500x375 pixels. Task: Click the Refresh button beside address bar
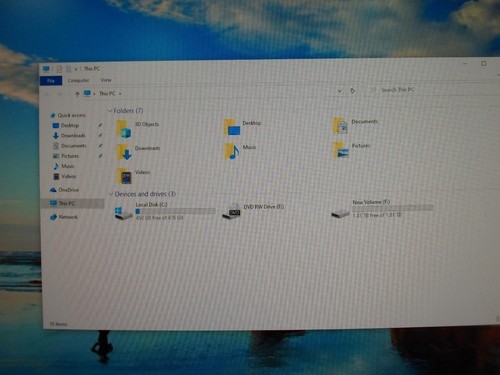coord(352,91)
